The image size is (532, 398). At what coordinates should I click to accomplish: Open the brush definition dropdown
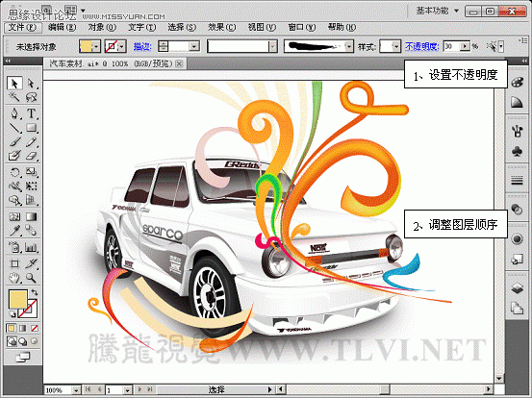point(349,46)
